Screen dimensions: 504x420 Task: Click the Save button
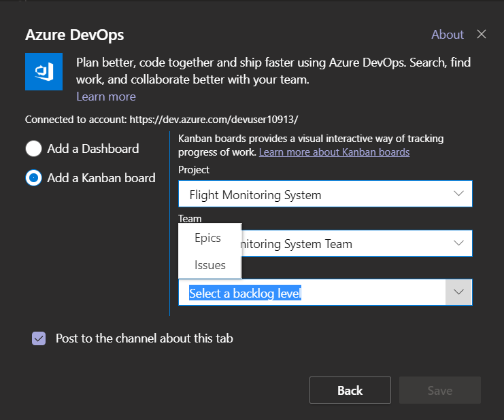coord(439,390)
